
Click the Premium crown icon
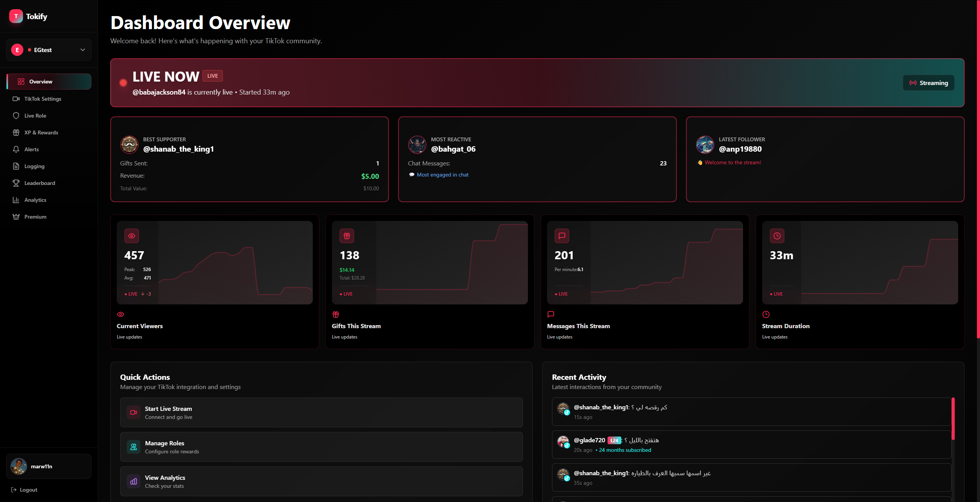(x=16, y=216)
